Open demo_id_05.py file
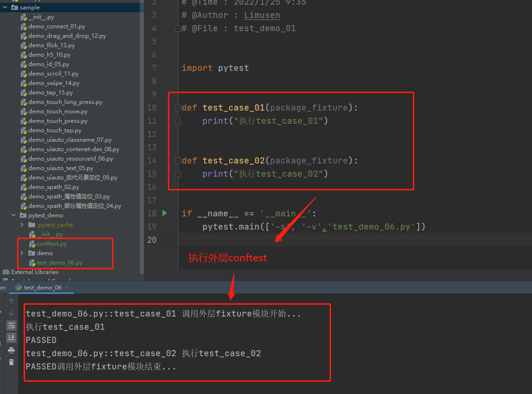Viewport: 532px width, 394px height. [49, 64]
